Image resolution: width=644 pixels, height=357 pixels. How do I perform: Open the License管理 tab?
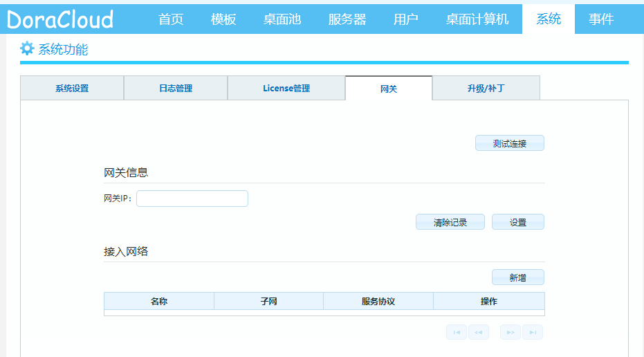coord(286,89)
